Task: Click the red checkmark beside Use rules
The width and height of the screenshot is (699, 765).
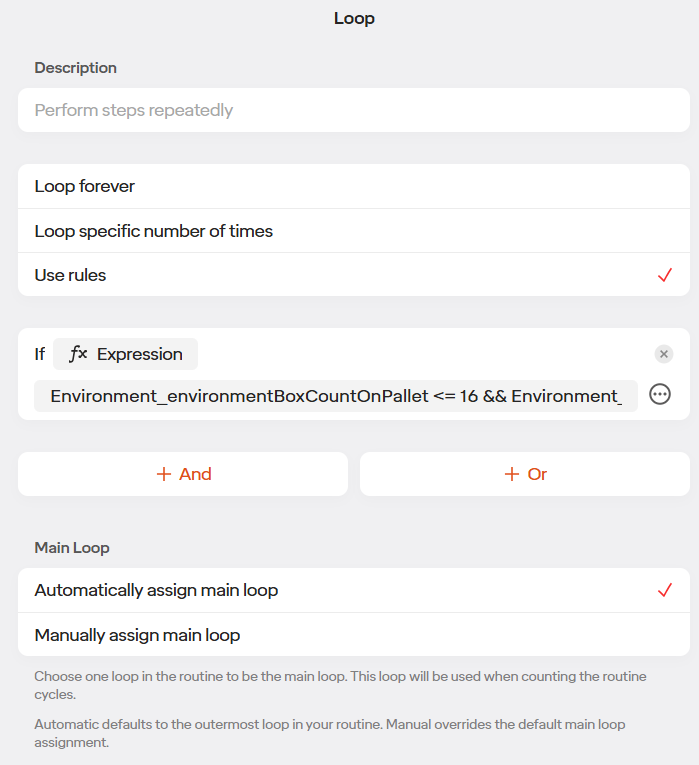Action: pos(665,275)
